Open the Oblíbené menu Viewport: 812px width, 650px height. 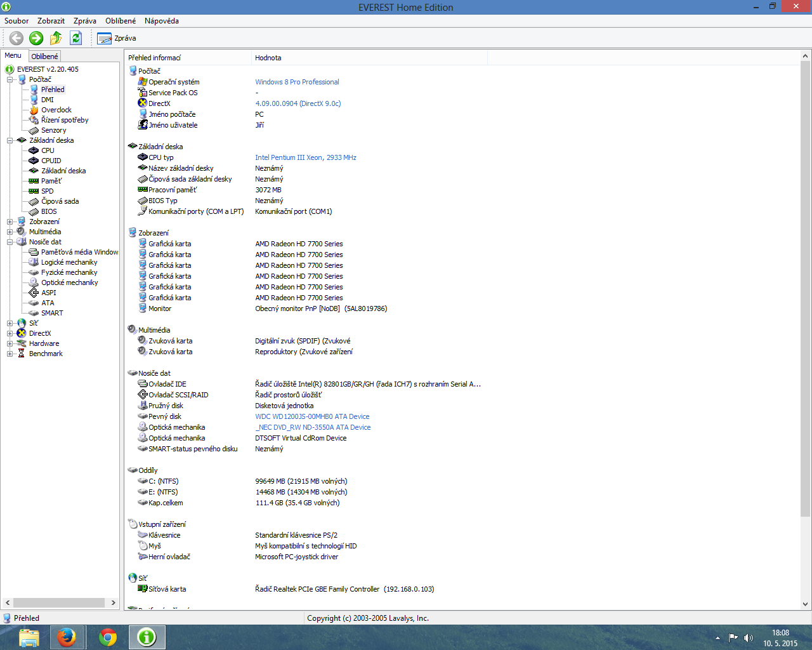121,21
